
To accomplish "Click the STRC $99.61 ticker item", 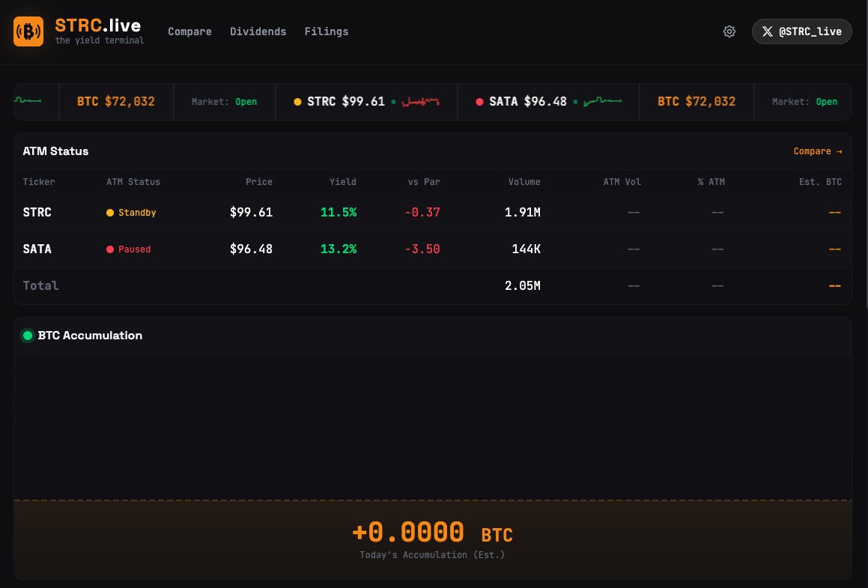I will (366, 102).
